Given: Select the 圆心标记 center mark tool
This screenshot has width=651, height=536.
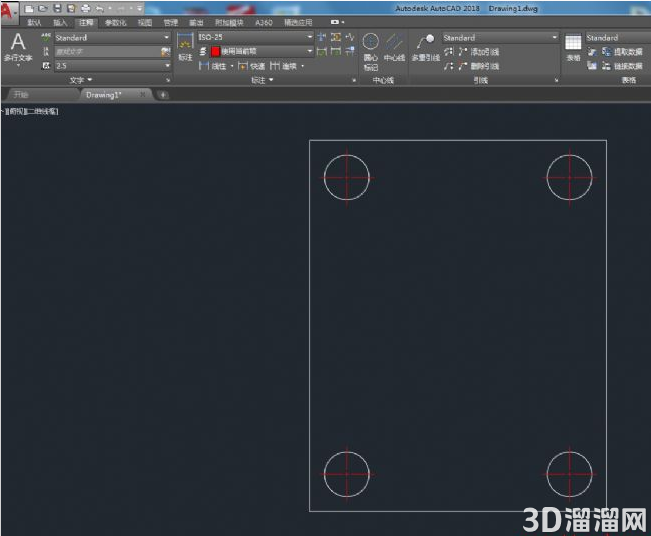Looking at the screenshot, I should [370, 52].
